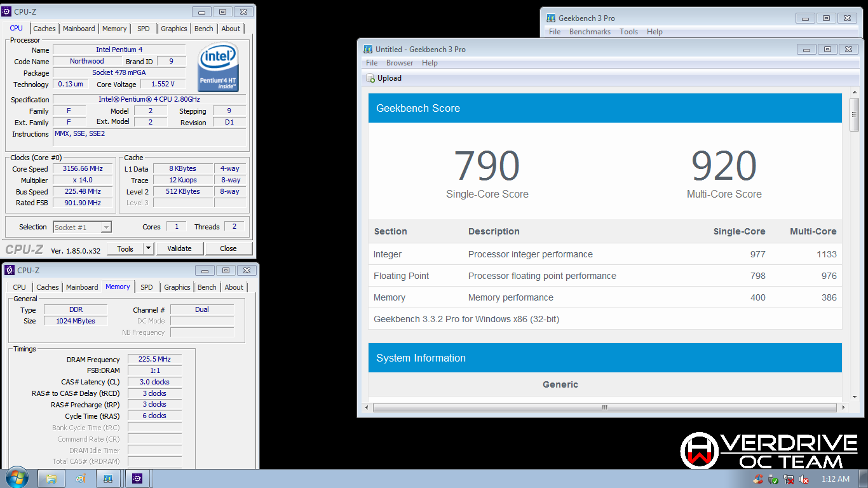Image resolution: width=868 pixels, height=488 pixels.
Task: Open About tab in the lower CPU-Z window
Action: [x=234, y=287]
